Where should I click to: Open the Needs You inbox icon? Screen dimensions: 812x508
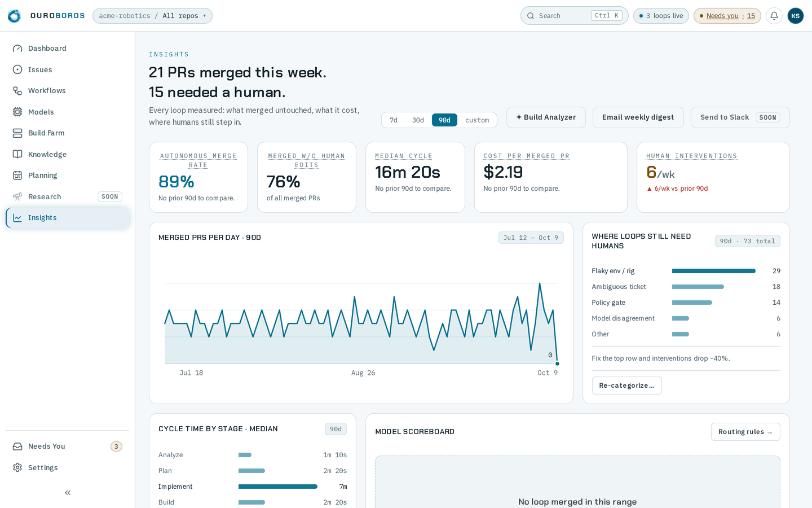coord(17,446)
